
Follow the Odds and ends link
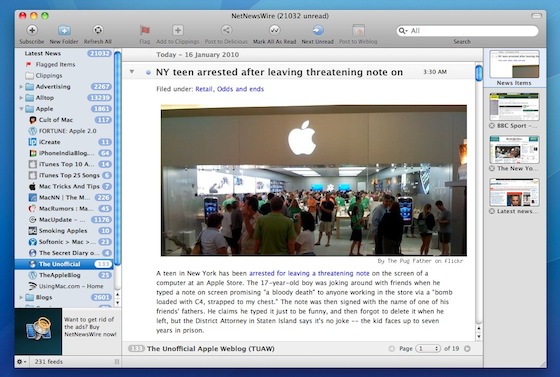click(x=240, y=89)
